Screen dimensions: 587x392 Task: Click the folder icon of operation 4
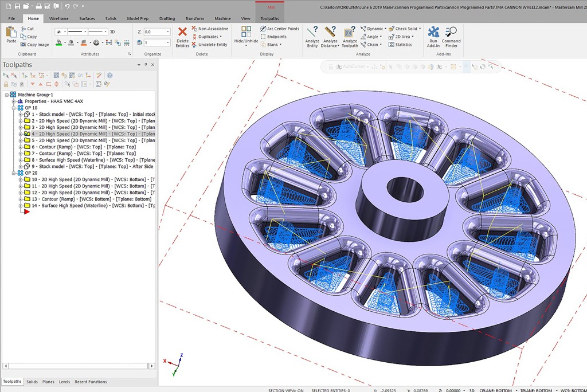(27, 134)
